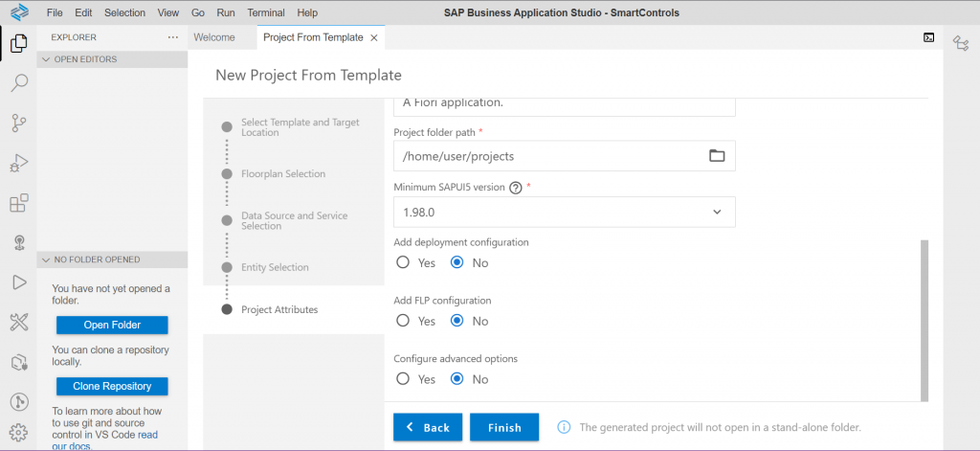This screenshot has width=980, height=451.
Task: Open the View menu
Action: tap(168, 12)
